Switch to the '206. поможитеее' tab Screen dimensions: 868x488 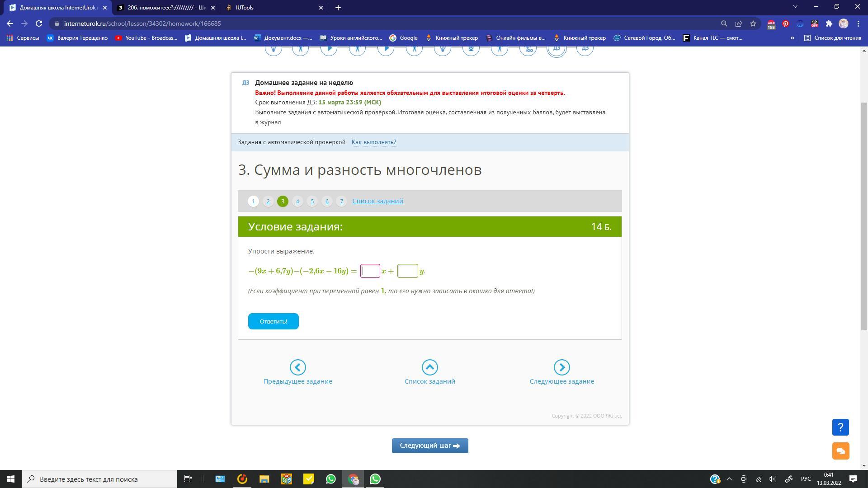pyautogui.click(x=165, y=8)
